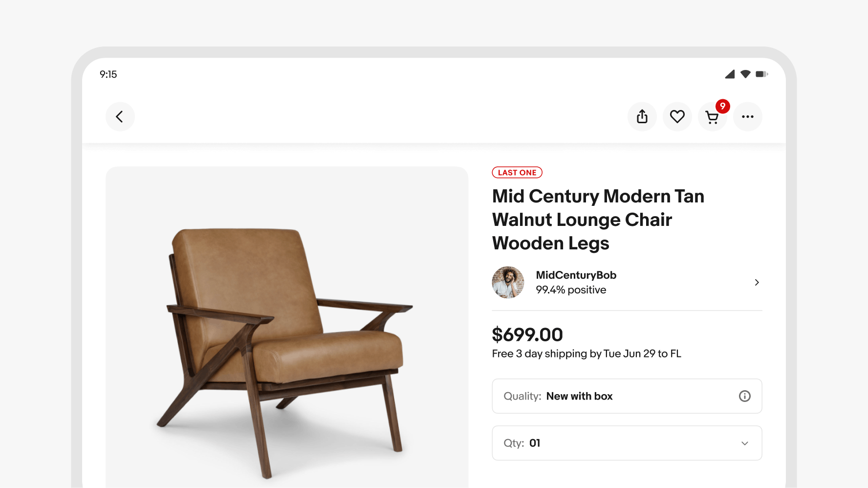Image resolution: width=868 pixels, height=488 pixels.
Task: Tap the back arrow button
Action: 120,117
